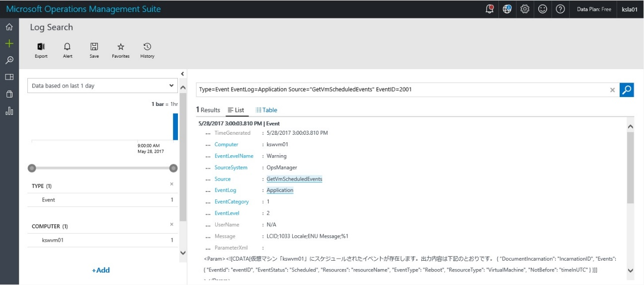
Task: Save the current search
Action: [94, 50]
